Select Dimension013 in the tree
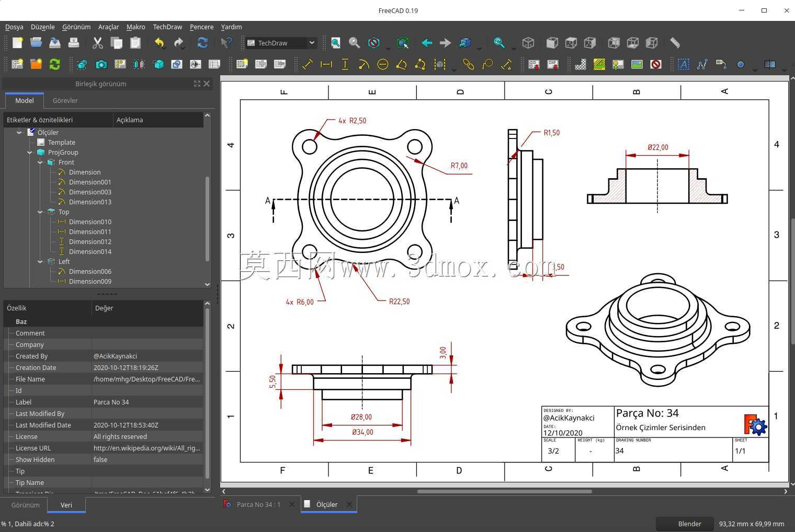This screenshot has height=532, width=795. pos(90,202)
